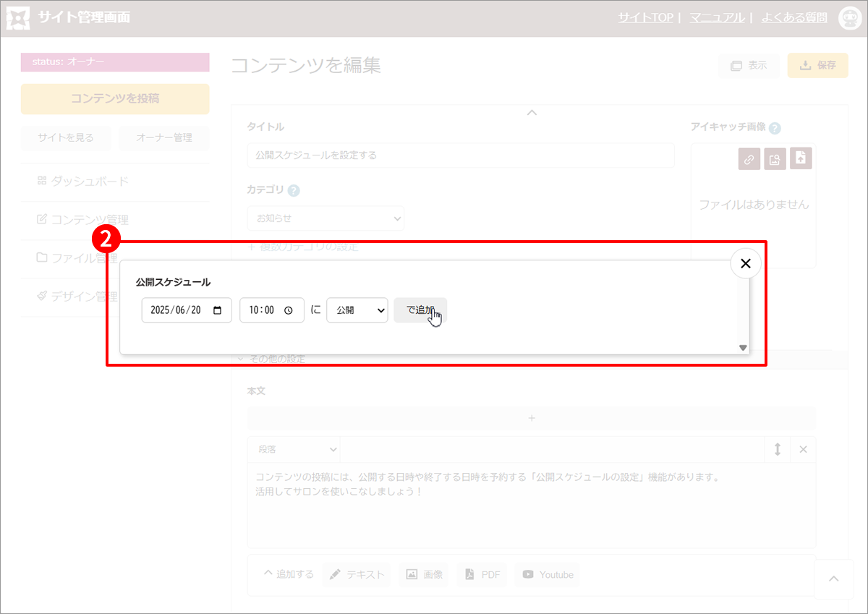Click the 保存 save button
The height and width of the screenshot is (614, 868).
(817, 65)
